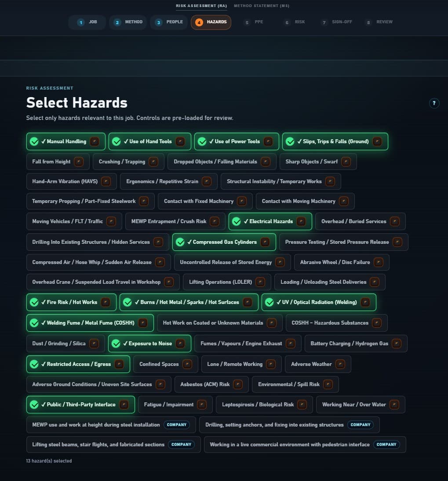Screen dimensions: 448x481
Task: Click the edit icon beside Crushing / Trapping
Action: 153,162
